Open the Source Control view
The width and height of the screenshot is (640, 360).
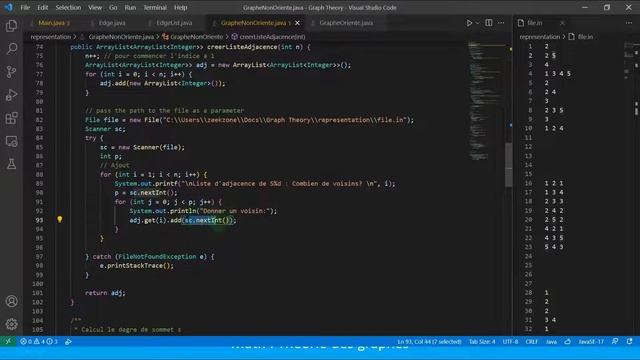[x=11, y=72]
